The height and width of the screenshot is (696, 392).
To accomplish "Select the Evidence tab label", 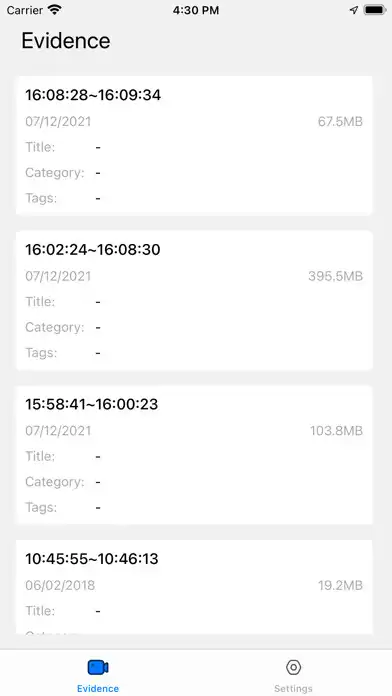I will point(98,688).
